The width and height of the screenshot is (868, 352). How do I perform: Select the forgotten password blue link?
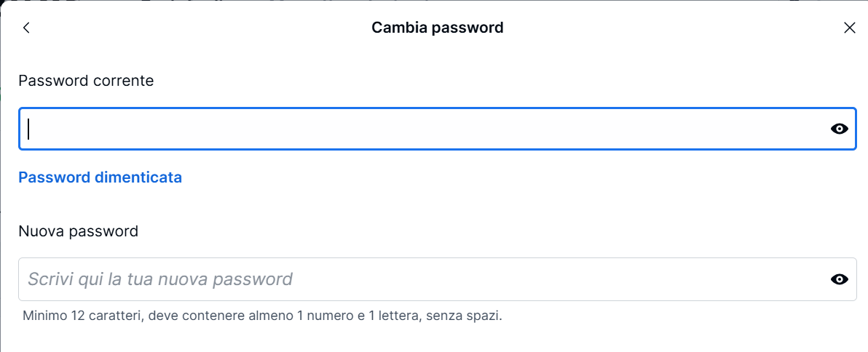click(x=100, y=177)
